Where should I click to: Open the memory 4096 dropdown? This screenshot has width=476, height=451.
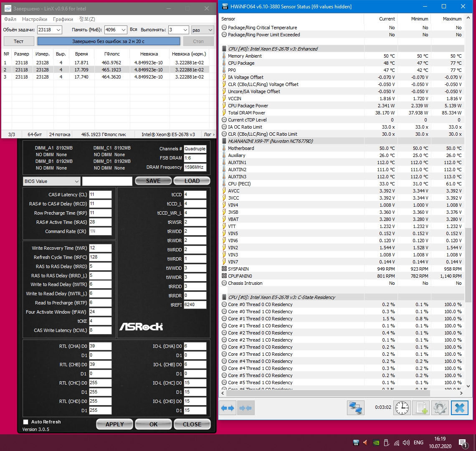[x=123, y=30]
